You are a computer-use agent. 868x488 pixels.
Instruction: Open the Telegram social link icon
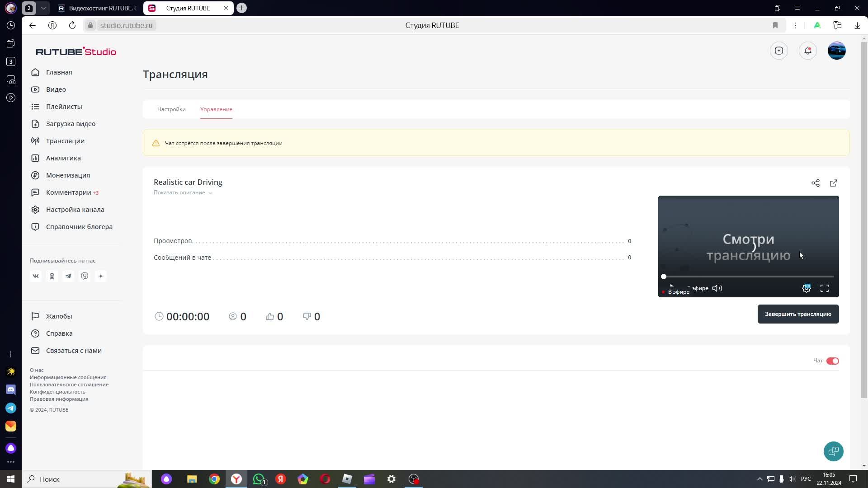point(68,276)
